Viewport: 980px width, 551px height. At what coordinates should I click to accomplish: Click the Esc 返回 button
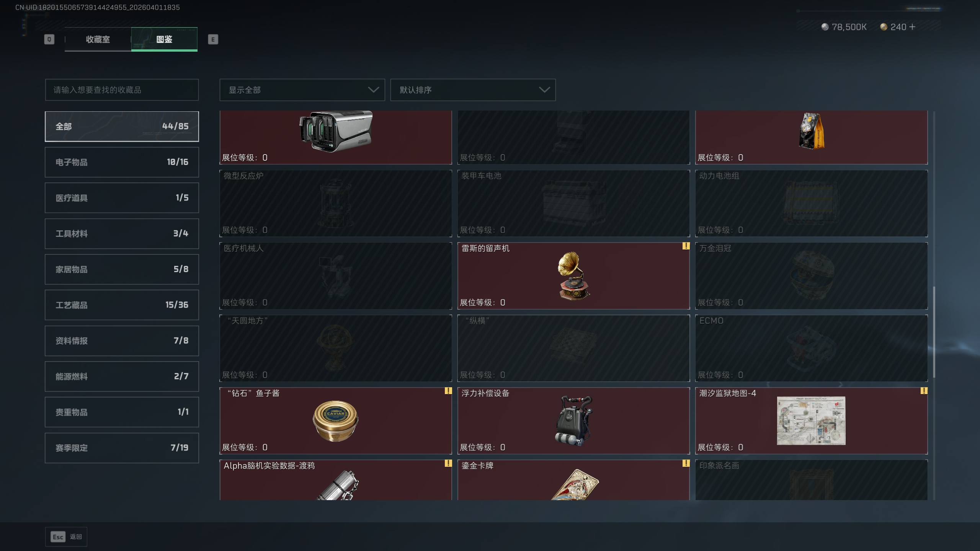[x=66, y=537]
